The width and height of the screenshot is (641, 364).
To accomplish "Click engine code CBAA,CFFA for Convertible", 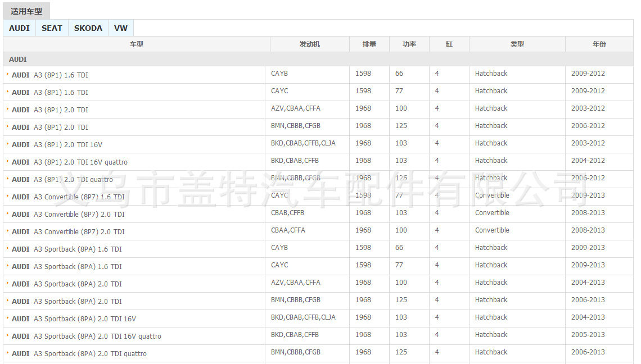I will [x=288, y=230].
